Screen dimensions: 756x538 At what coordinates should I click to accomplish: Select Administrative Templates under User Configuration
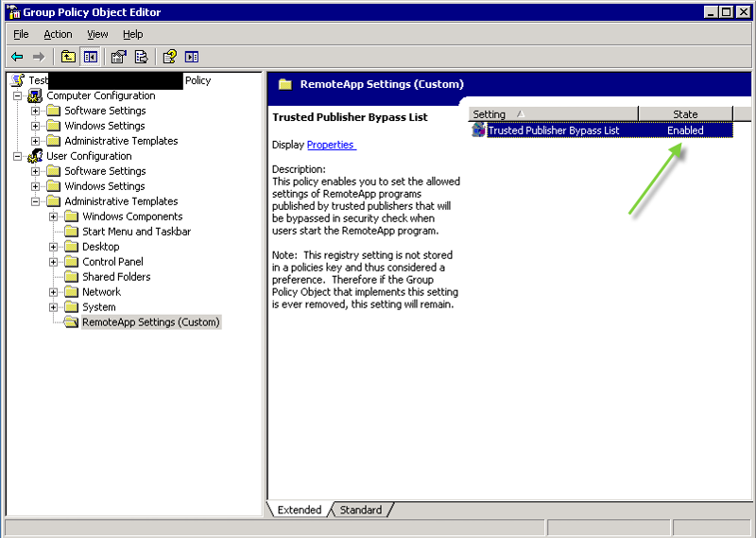[x=121, y=201]
